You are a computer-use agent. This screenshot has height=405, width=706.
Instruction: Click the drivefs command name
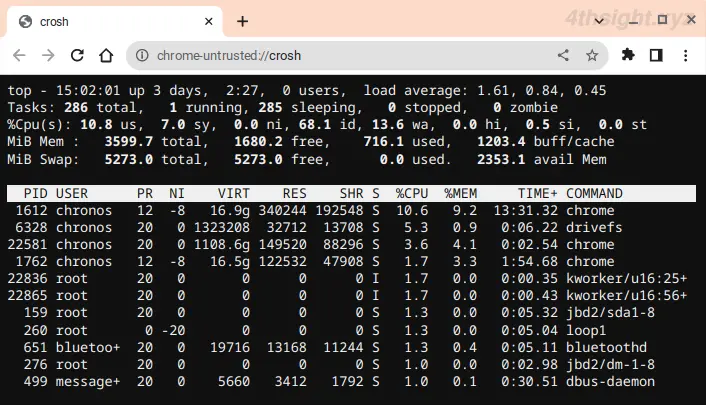click(594, 228)
